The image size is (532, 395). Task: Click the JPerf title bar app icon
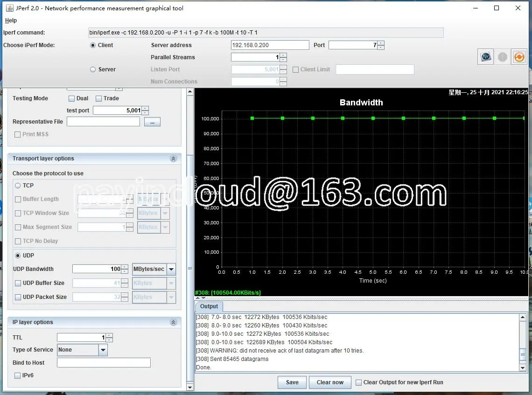9,8
